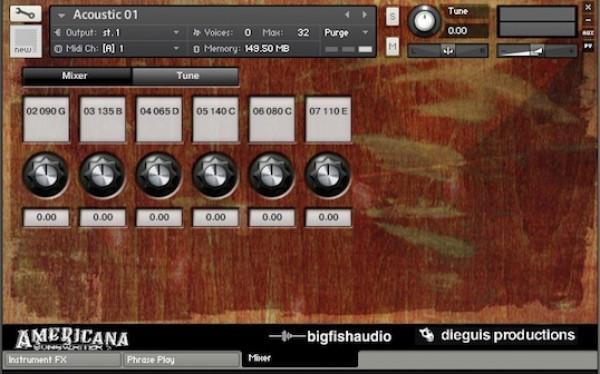
Task: Click the 'new' instrument thumbnail box
Action: click(x=26, y=41)
